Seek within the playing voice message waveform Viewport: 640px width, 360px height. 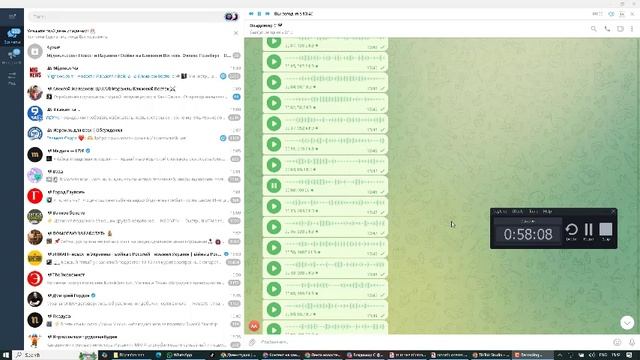pyautogui.click(x=335, y=182)
